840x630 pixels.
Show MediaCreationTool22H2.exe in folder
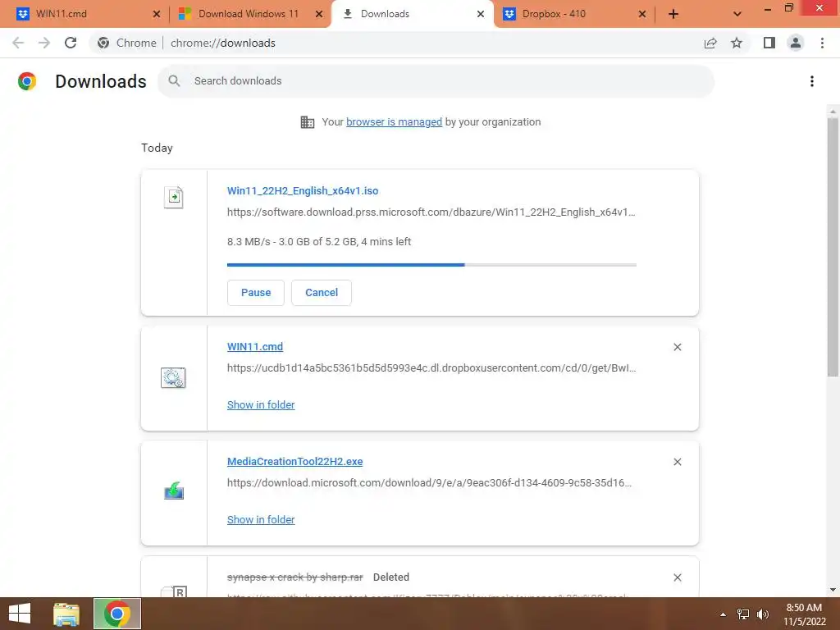(x=261, y=519)
